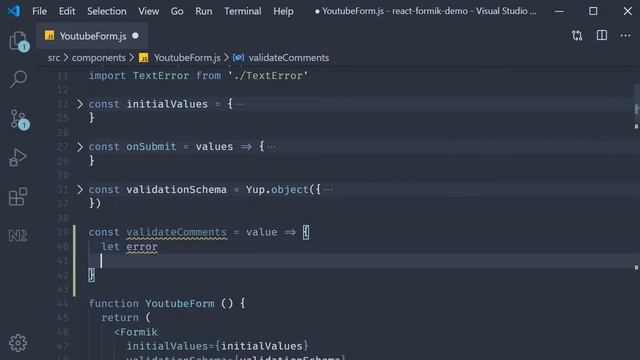Open the Manage gear settings icon
The height and width of the screenshot is (360, 640).
(18, 343)
